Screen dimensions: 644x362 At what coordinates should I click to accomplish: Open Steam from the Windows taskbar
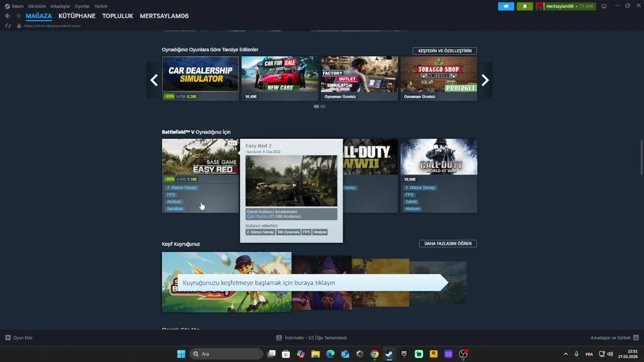389,354
